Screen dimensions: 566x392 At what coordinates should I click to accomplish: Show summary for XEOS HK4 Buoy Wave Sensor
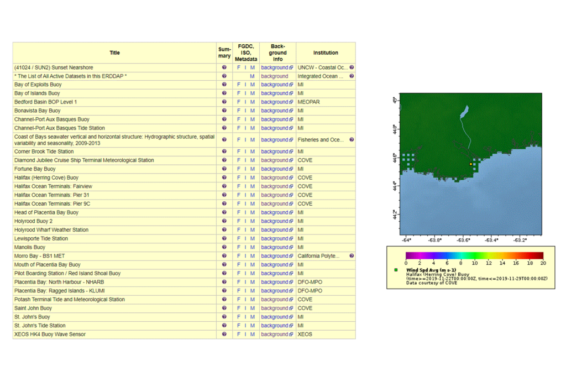(x=224, y=334)
